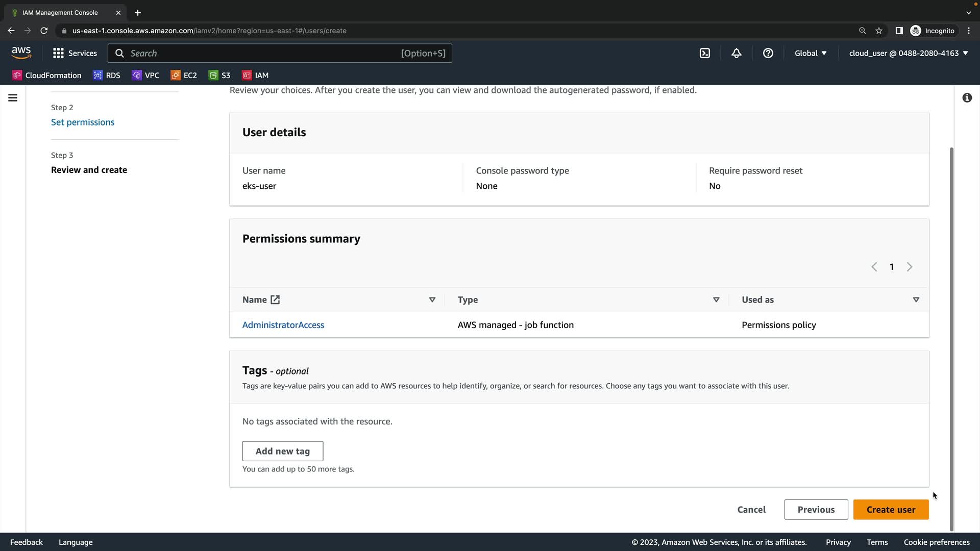Toggle the hamburger side navigation
The height and width of the screenshot is (551, 980).
click(13, 97)
